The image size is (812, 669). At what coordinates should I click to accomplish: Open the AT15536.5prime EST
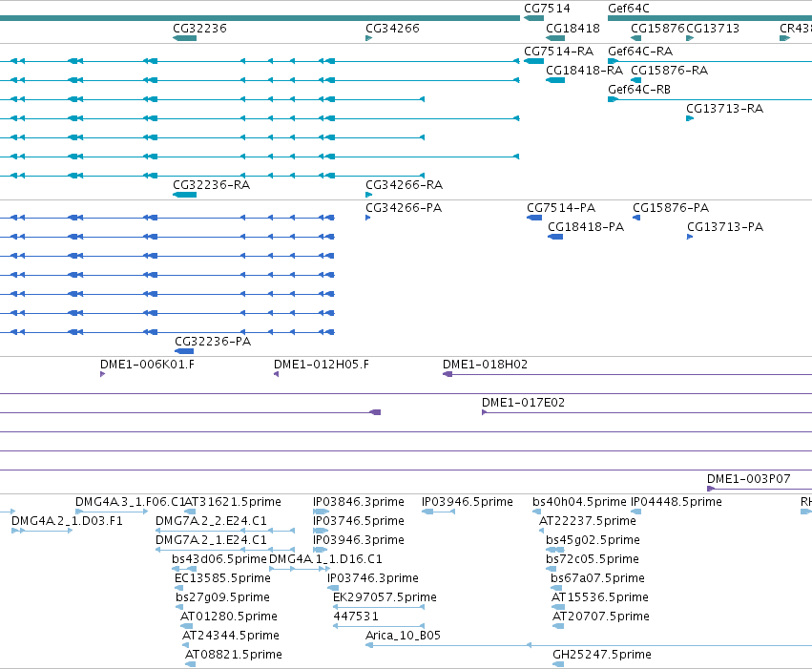tap(558, 607)
